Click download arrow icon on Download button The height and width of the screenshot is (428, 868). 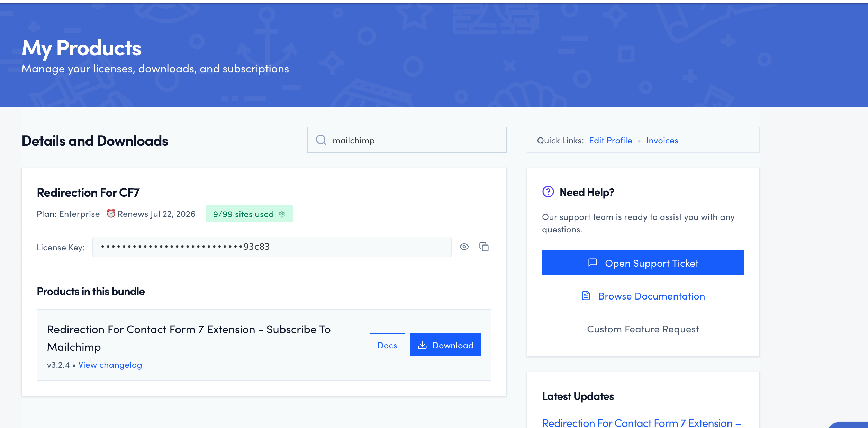(422, 345)
